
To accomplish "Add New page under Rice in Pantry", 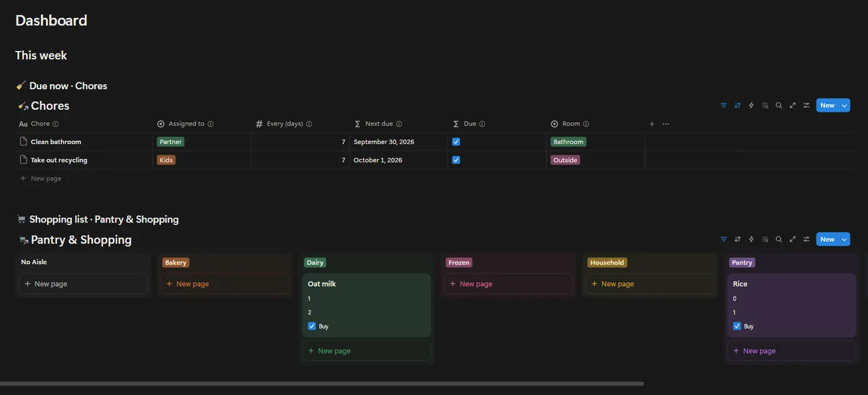I will tap(792, 351).
